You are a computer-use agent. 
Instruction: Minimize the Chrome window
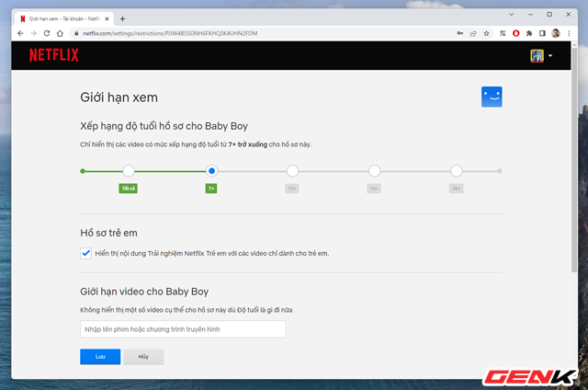530,15
